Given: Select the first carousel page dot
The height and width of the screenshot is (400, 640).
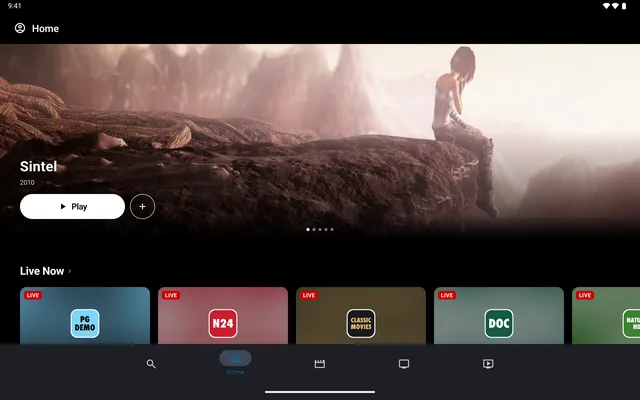Looking at the screenshot, I should tap(308, 229).
